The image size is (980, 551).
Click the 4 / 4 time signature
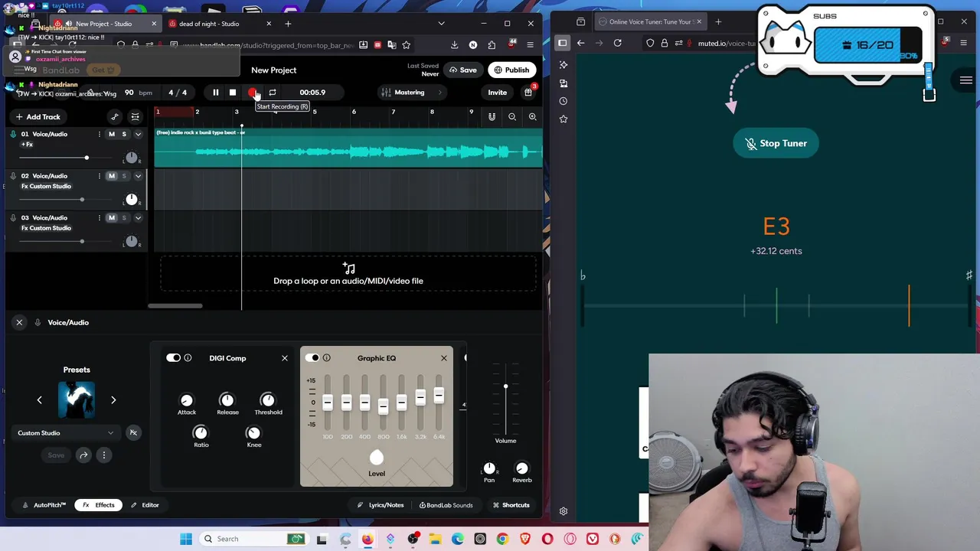(178, 93)
